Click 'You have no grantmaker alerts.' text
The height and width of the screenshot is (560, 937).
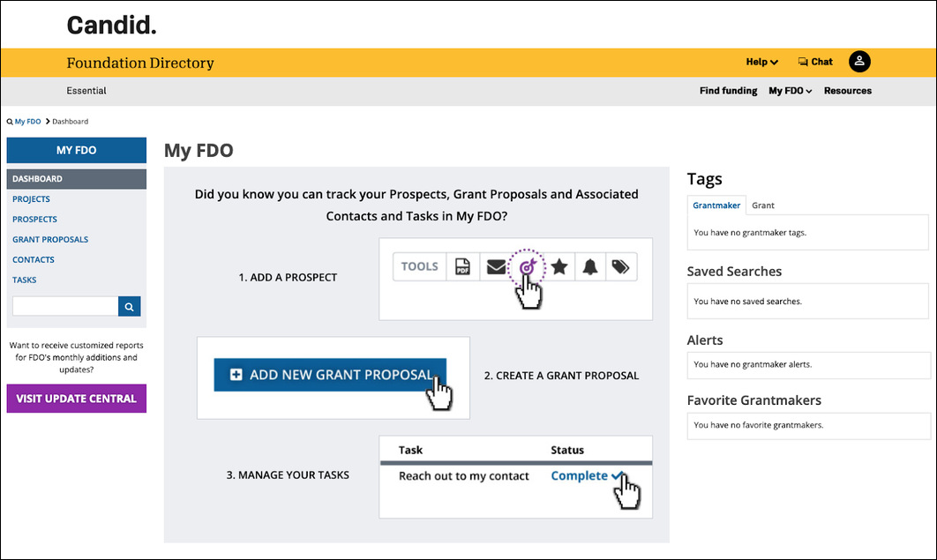[x=753, y=365]
